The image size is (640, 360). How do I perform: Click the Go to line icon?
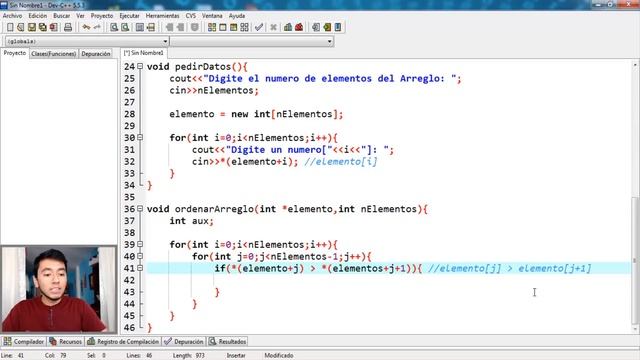coord(151,27)
